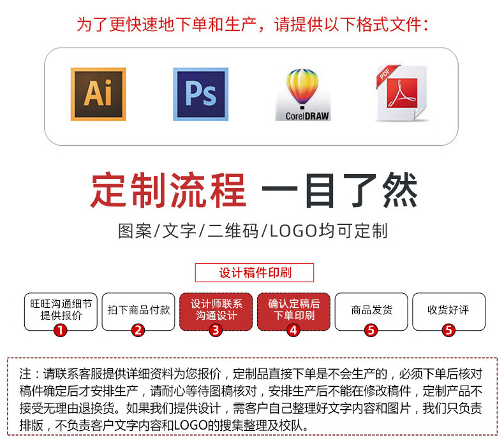
Task: Select the 确认定稿后下单印刷 red step
Action: pyautogui.click(x=293, y=312)
